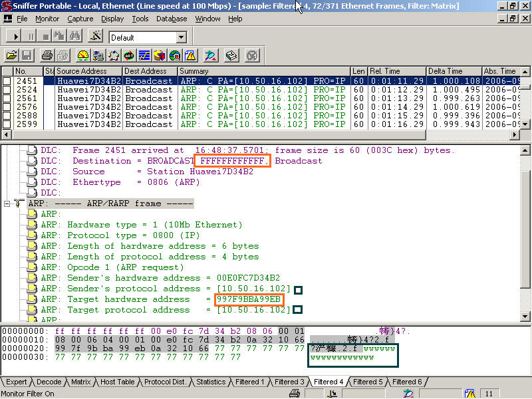Tick the checkbox for frame 2451
This screenshot has width=532, height=399.
coord(7,81)
